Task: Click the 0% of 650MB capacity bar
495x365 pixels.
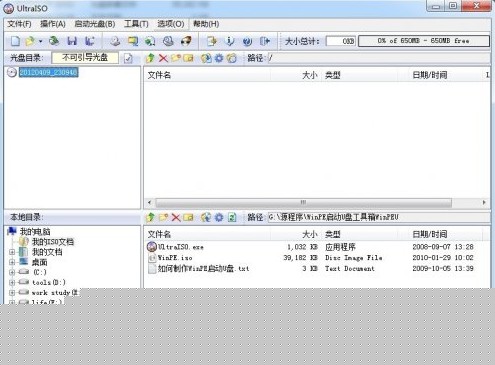Action: (x=423, y=41)
